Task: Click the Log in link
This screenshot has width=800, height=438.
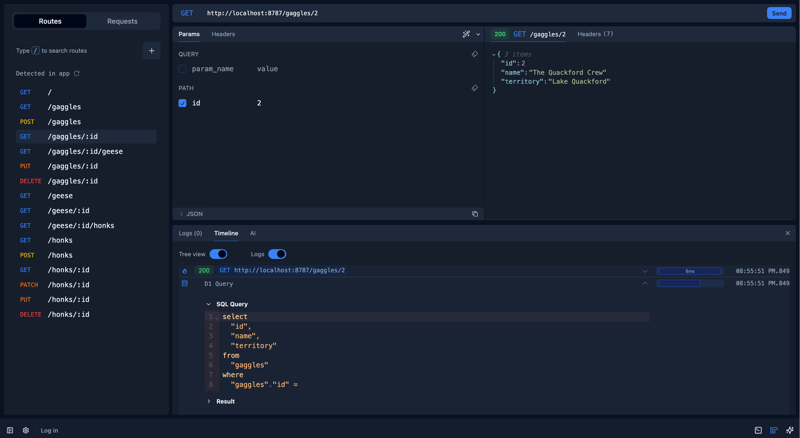Action: click(x=49, y=430)
